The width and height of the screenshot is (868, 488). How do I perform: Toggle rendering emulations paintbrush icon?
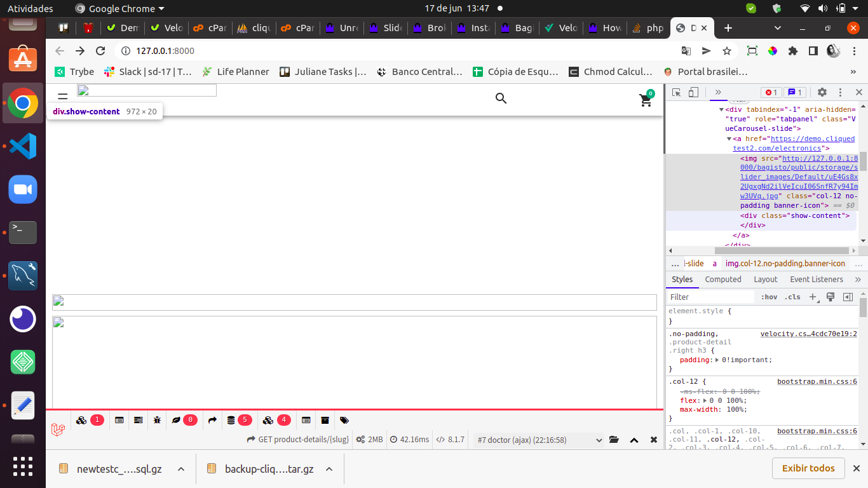831,297
